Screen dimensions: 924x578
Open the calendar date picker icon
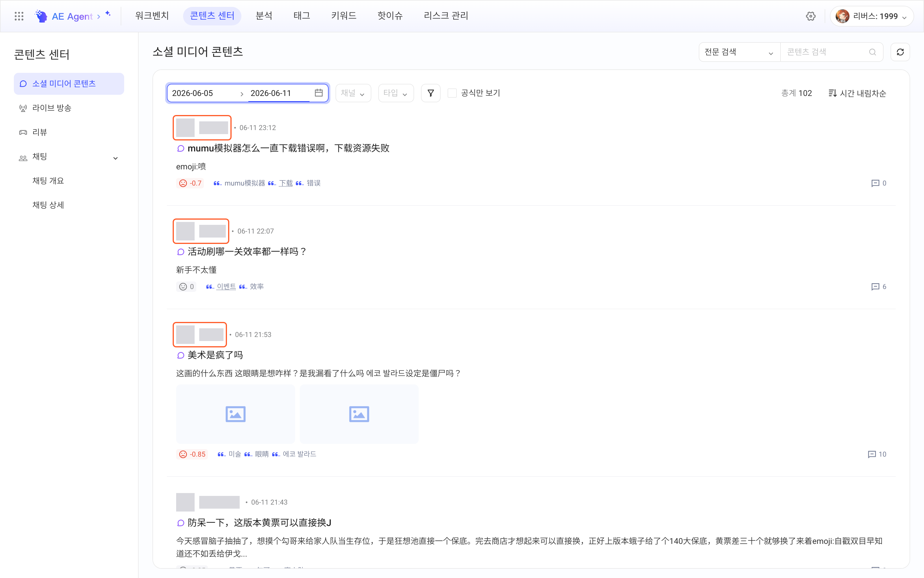[319, 93]
